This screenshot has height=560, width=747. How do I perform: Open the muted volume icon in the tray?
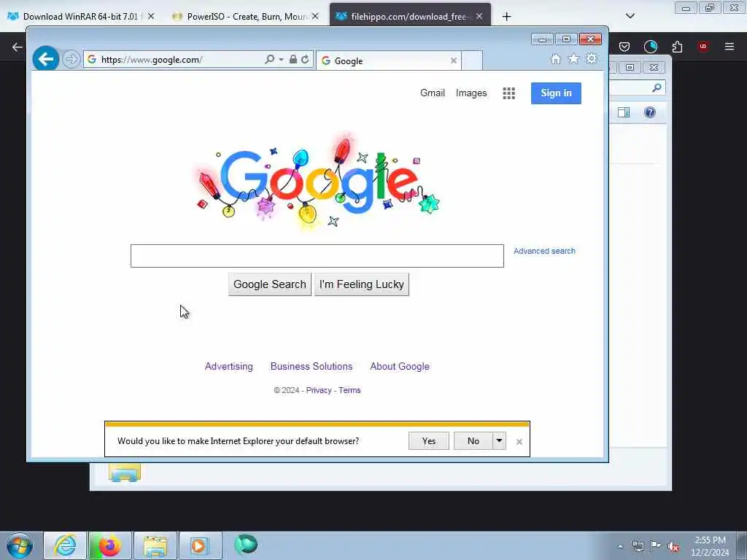click(x=673, y=547)
